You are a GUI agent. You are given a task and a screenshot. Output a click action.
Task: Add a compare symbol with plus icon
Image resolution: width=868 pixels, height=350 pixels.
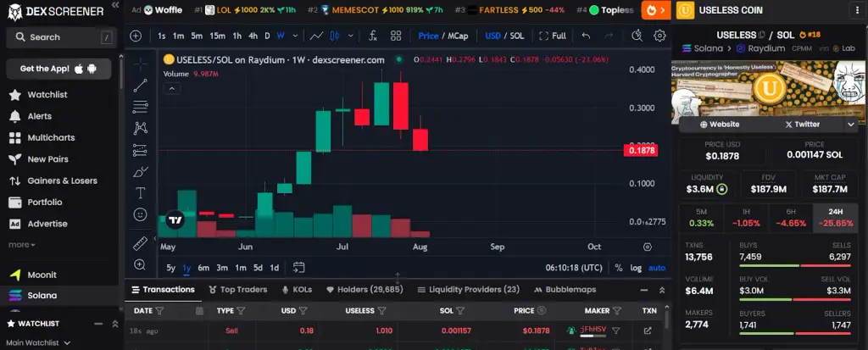tap(136, 36)
